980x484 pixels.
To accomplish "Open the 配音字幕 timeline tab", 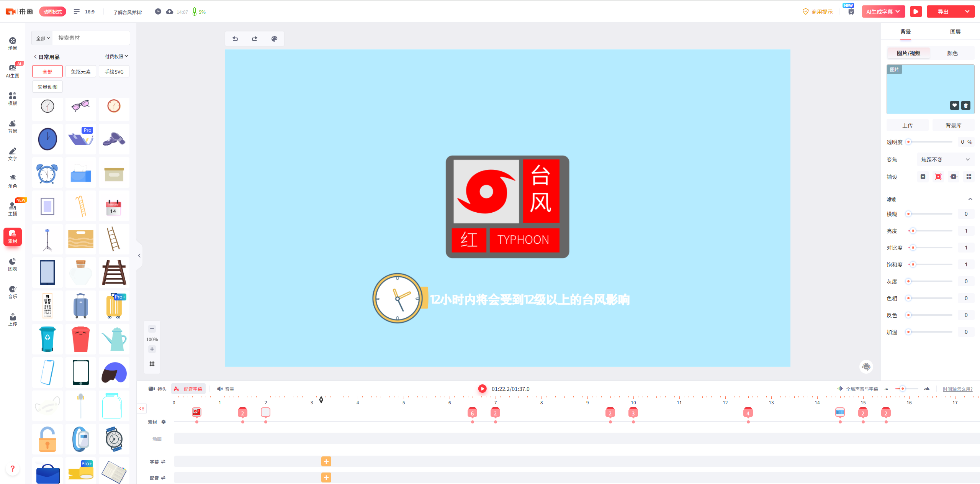I will pyautogui.click(x=188, y=389).
